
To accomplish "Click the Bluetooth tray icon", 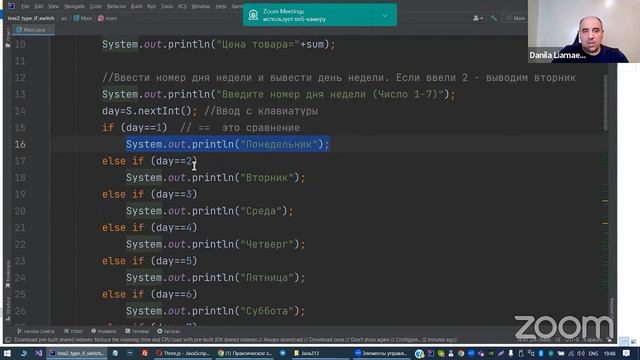I will point(541,353).
